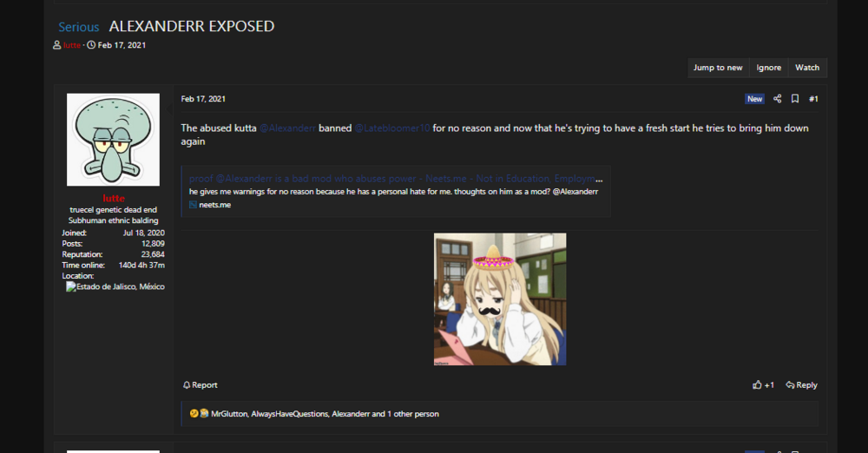This screenshot has height=453, width=868.
Task: Open the anime girl sombrero image
Action: click(500, 299)
